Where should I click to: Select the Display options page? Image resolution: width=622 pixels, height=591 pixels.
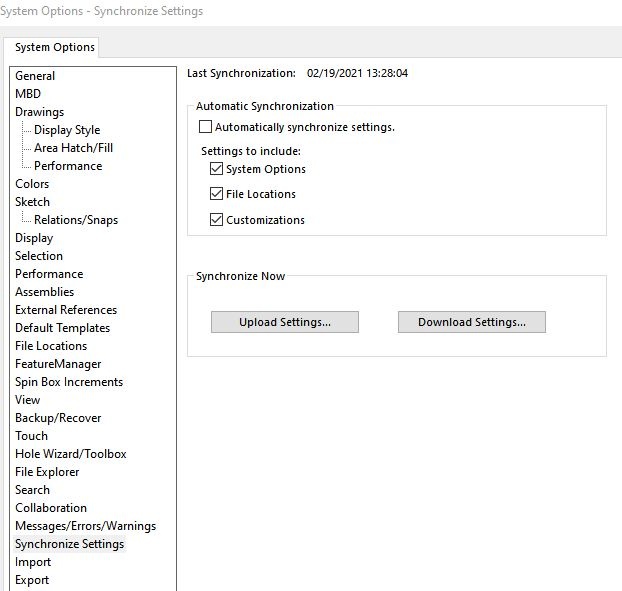click(34, 238)
